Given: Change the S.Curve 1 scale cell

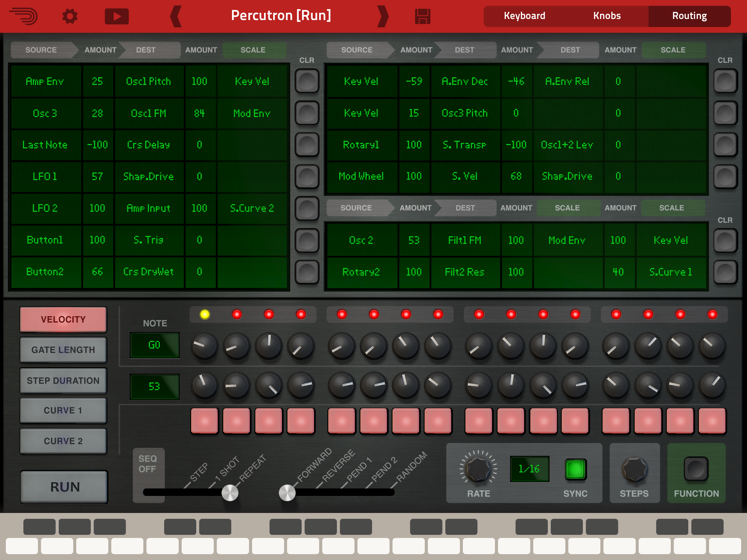Looking at the screenshot, I should click(x=671, y=272).
